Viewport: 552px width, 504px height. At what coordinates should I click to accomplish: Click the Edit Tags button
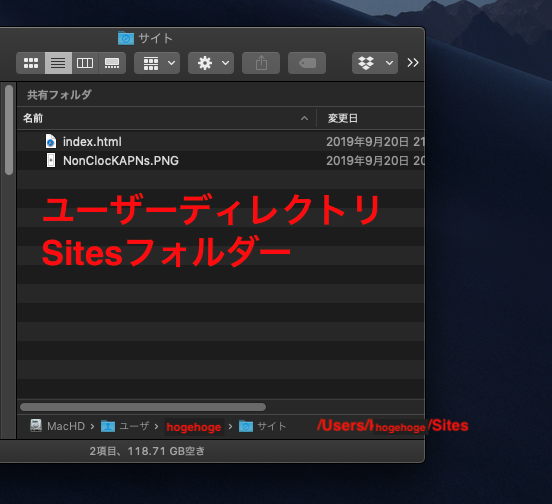pyautogui.click(x=307, y=63)
